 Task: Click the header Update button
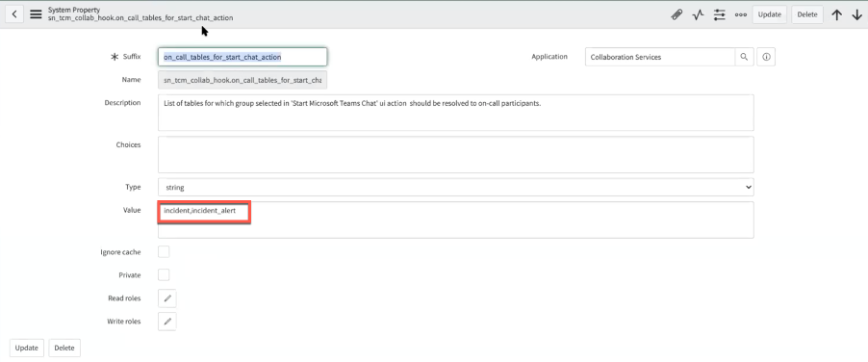pyautogui.click(x=770, y=15)
